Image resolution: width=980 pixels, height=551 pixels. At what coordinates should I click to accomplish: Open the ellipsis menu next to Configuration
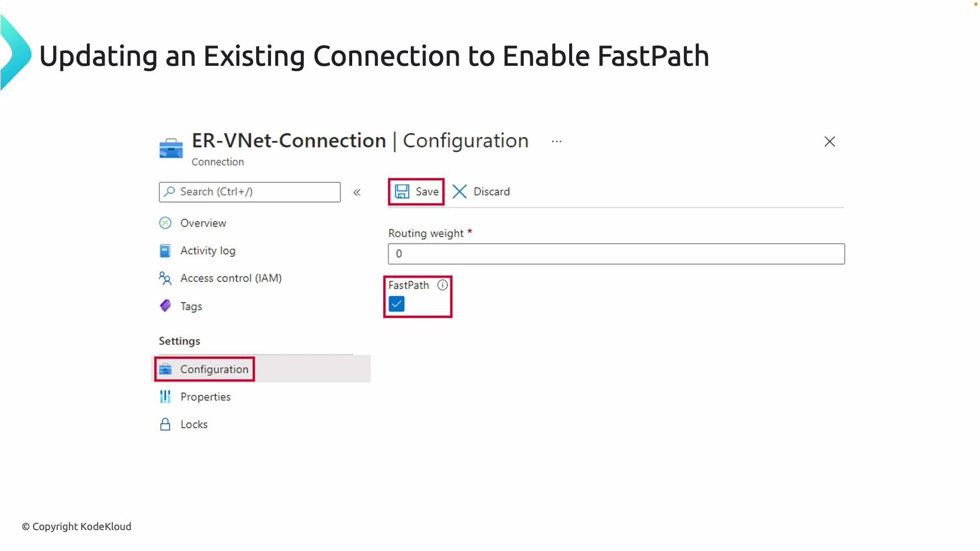coord(556,141)
